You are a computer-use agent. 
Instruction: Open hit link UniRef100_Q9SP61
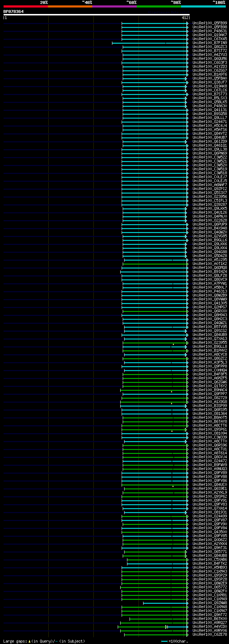click(x=210, y=429)
